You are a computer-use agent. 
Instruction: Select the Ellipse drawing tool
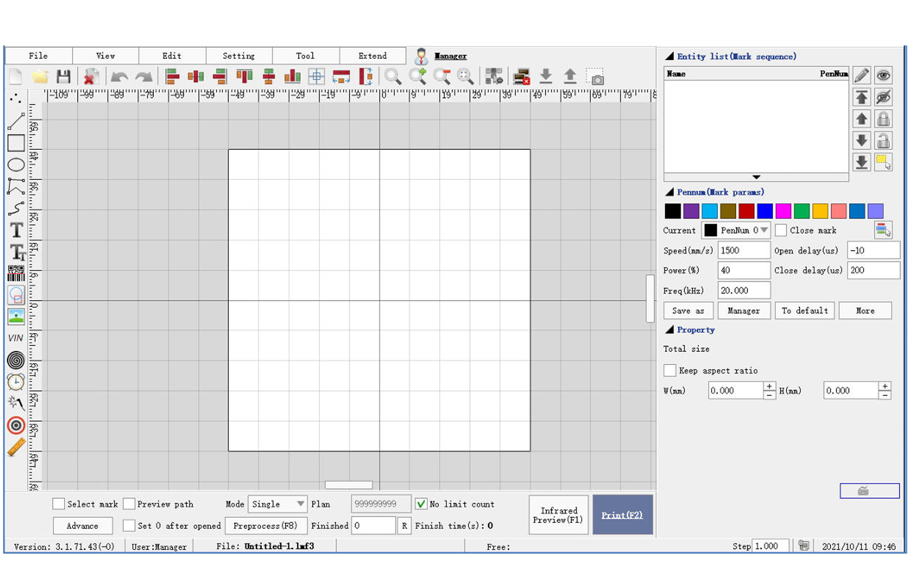[x=16, y=165]
